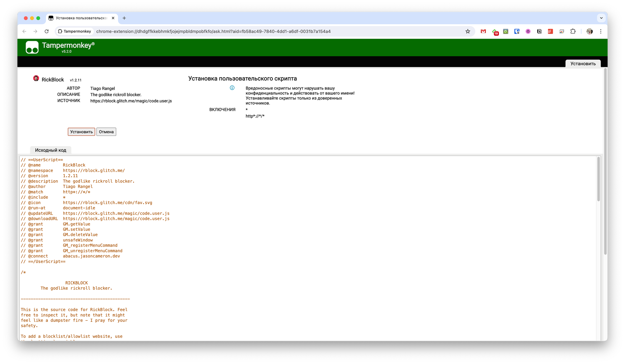Reload the page

point(47,31)
